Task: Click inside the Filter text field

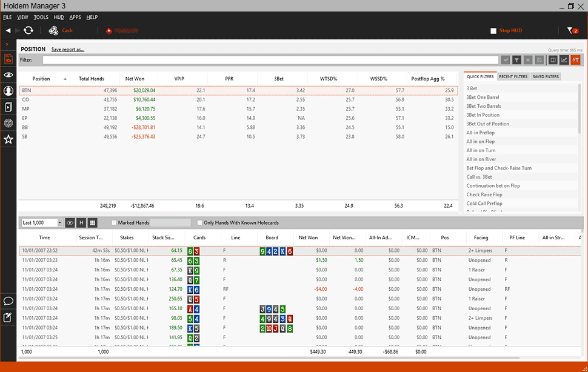Action: 270,60
